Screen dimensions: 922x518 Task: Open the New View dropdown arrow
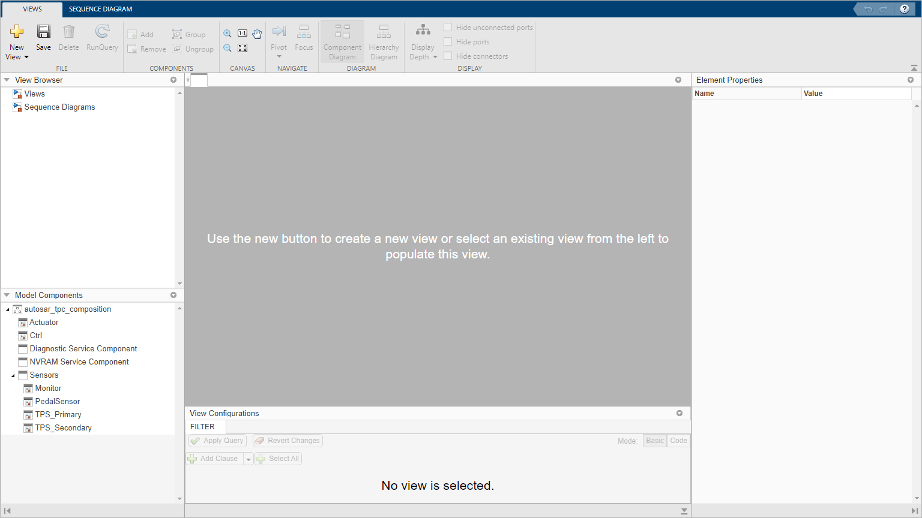click(x=26, y=58)
